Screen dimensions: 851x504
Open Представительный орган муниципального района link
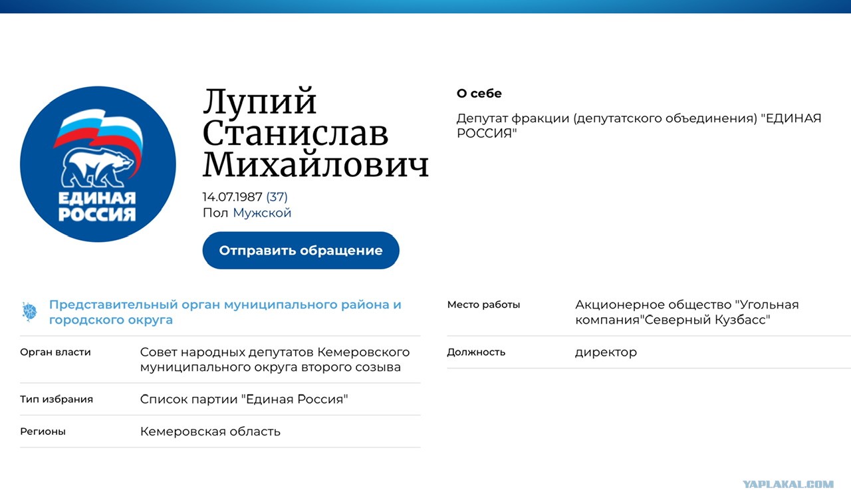(x=225, y=313)
